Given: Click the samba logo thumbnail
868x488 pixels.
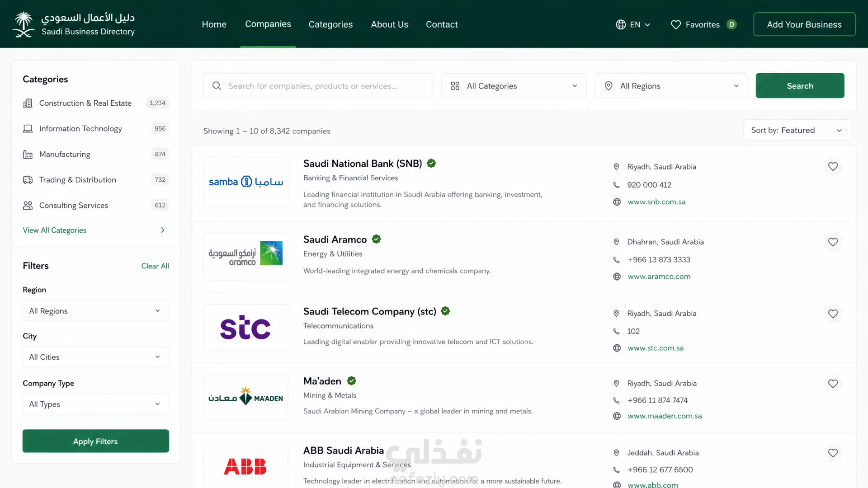Looking at the screenshot, I should point(245,182).
